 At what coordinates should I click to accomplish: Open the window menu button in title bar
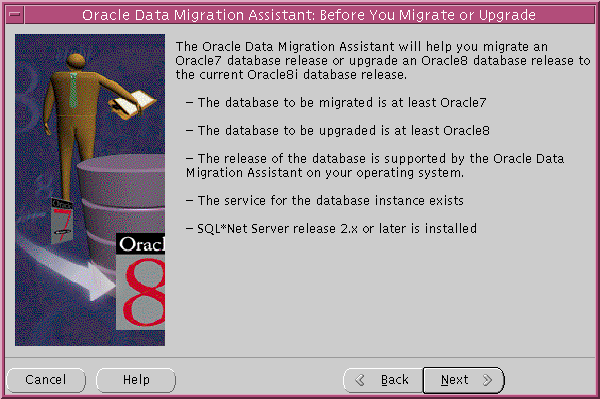coord(15,15)
